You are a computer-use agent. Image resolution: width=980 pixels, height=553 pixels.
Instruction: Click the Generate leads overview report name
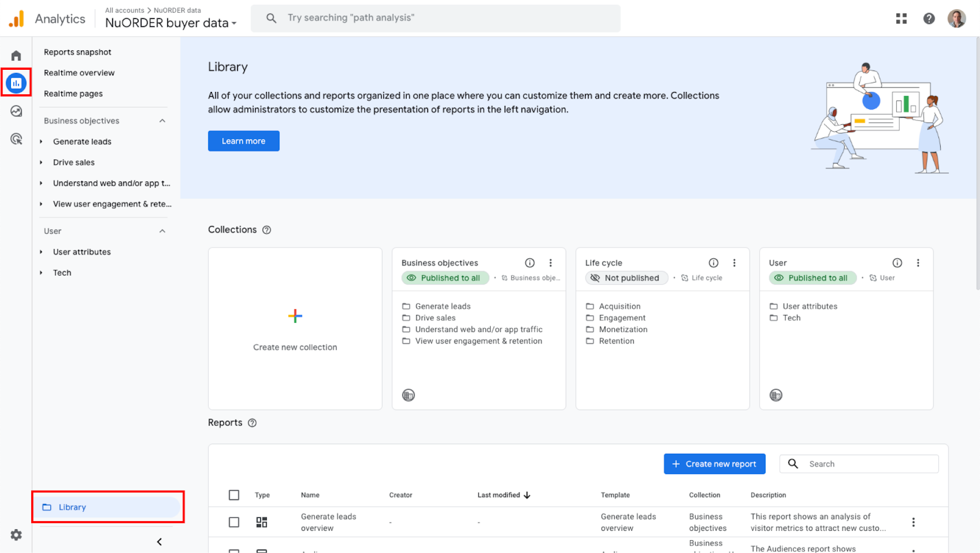pos(328,522)
